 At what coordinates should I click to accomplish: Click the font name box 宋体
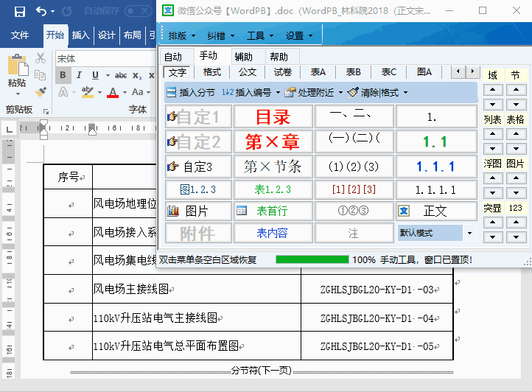[105, 59]
